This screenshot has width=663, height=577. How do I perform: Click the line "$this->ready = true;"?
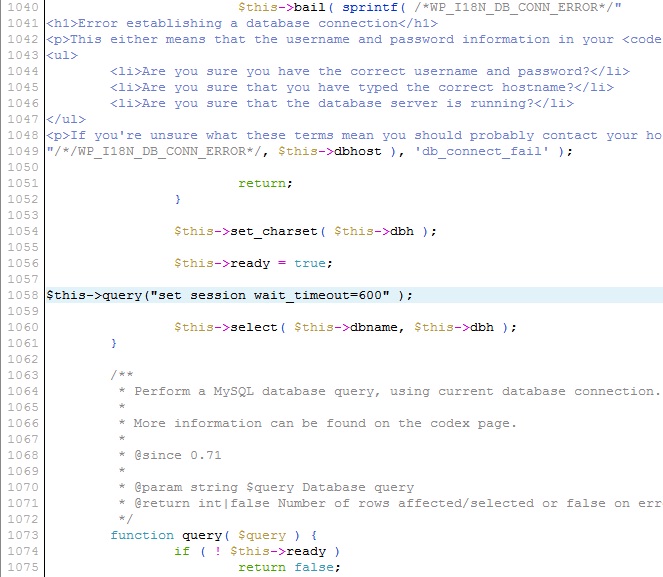click(x=253, y=263)
